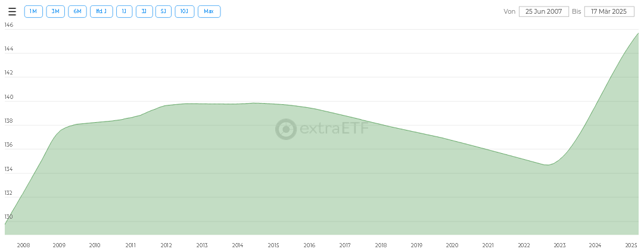
Task: Open the chart hamburger menu
Action: (12, 11)
